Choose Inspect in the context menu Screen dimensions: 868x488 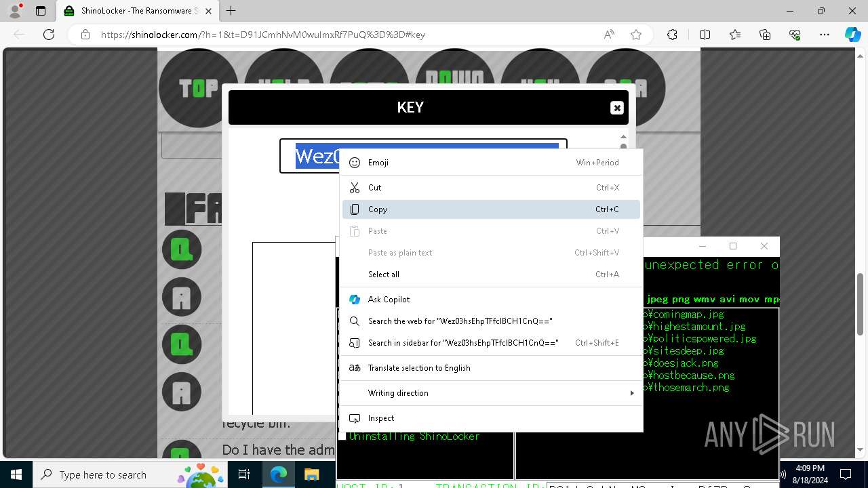[x=491, y=418]
